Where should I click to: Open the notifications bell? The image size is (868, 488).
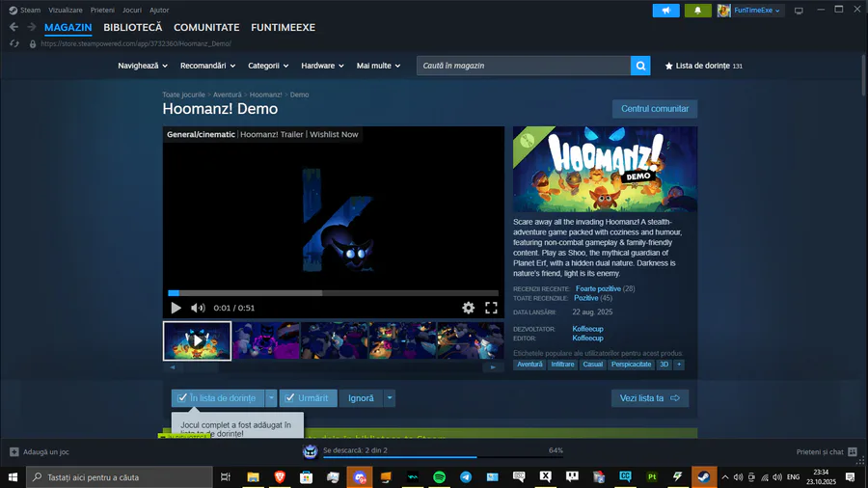[697, 11]
